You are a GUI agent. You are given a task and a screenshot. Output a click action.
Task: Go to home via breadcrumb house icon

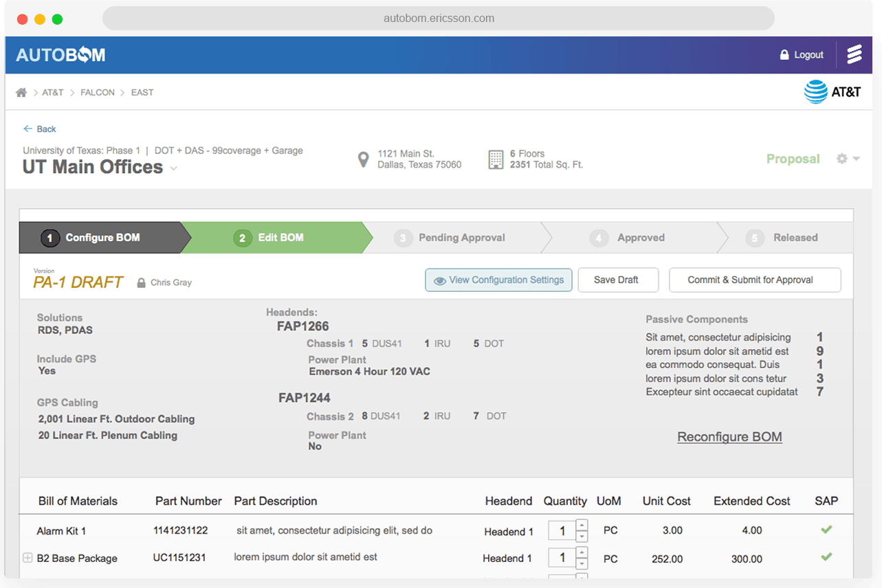(21, 92)
